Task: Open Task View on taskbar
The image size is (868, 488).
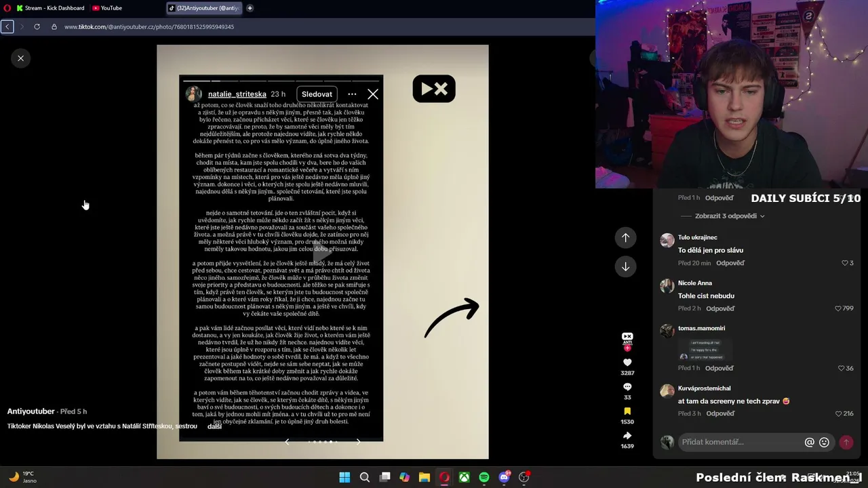Action: tap(384, 477)
